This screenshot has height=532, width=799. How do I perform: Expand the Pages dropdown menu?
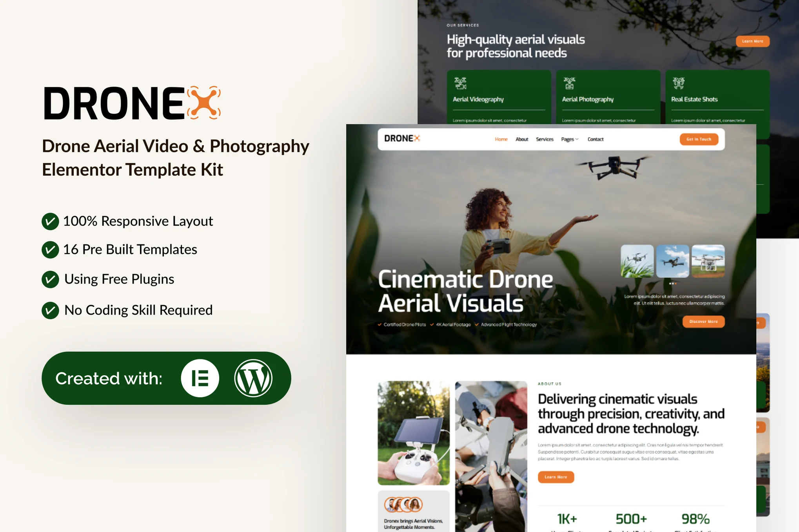point(569,139)
